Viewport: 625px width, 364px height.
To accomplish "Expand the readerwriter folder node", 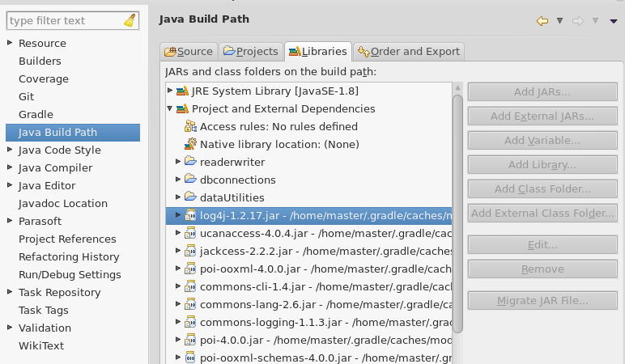I will 178,161.
